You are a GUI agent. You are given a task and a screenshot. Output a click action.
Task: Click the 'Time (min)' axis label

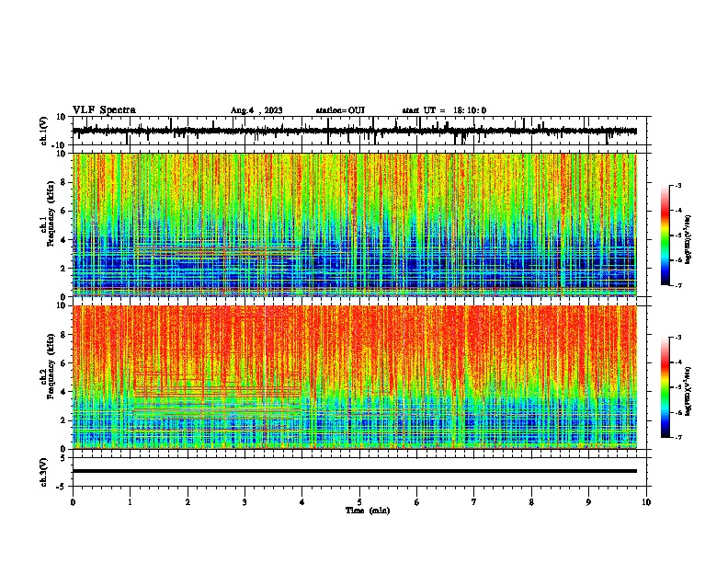coord(368,511)
